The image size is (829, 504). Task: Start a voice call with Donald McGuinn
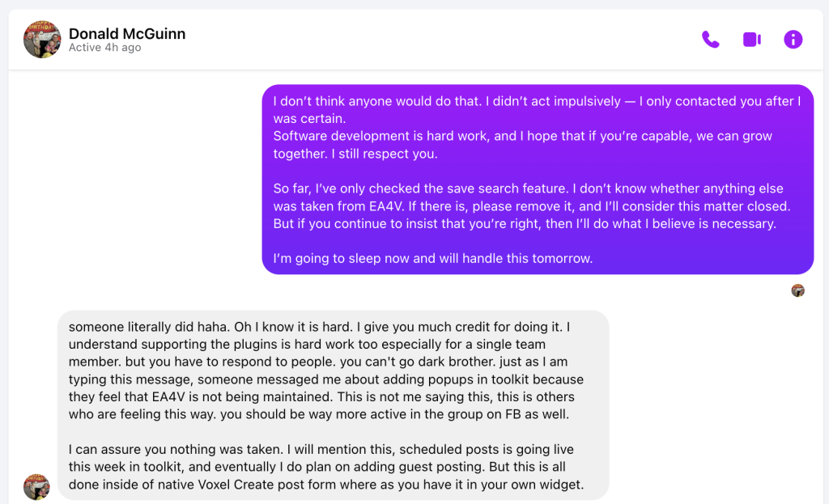point(710,40)
